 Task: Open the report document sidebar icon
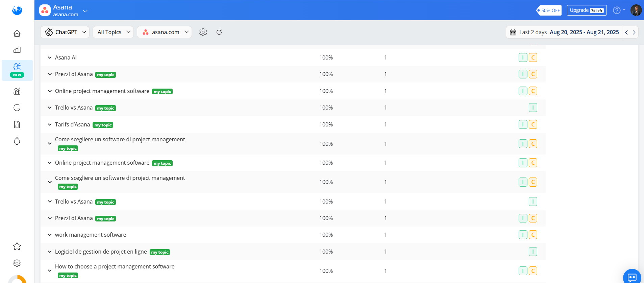point(17,124)
